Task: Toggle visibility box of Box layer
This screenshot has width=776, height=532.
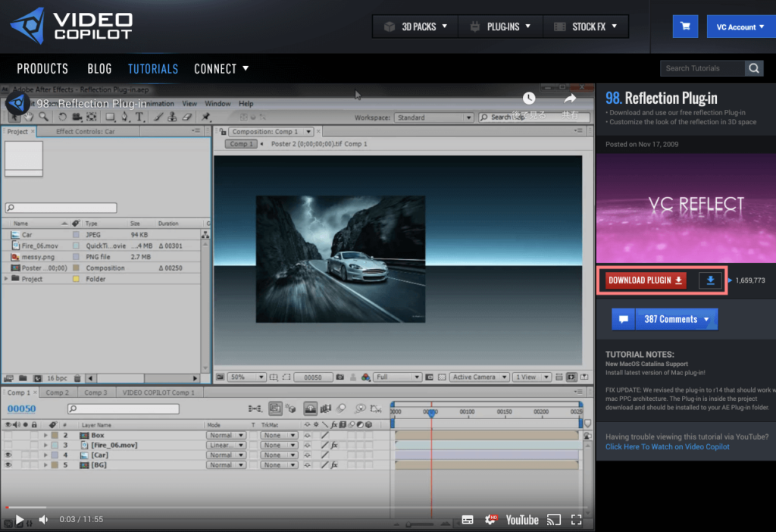Action: tap(8, 435)
